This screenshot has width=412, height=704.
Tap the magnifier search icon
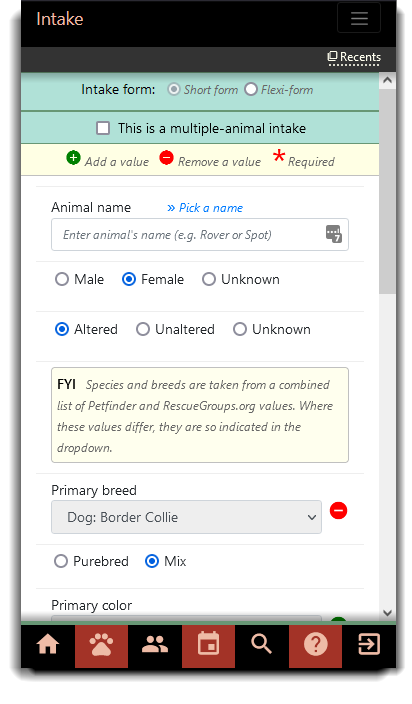262,645
